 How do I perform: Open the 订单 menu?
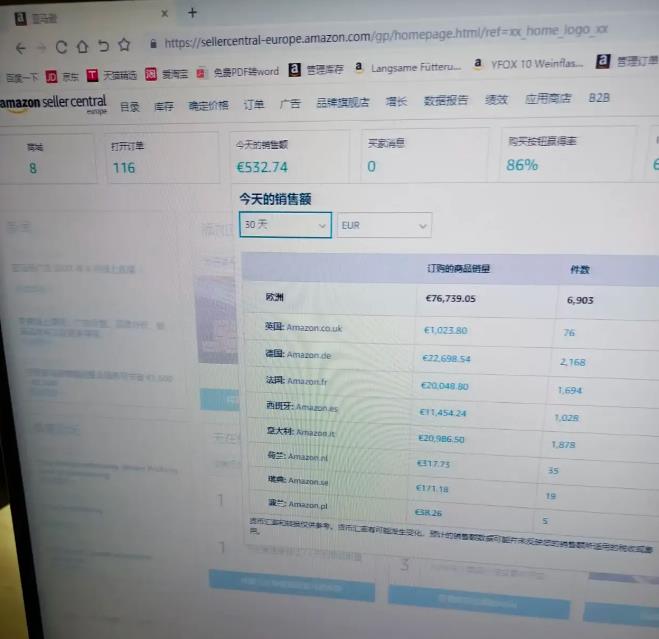[254, 104]
